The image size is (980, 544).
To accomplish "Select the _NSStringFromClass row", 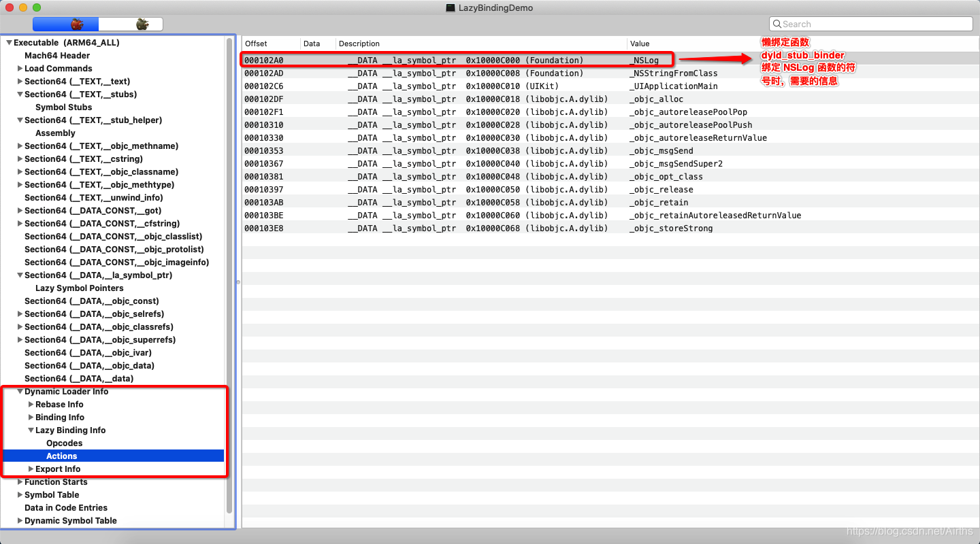I will pos(610,73).
